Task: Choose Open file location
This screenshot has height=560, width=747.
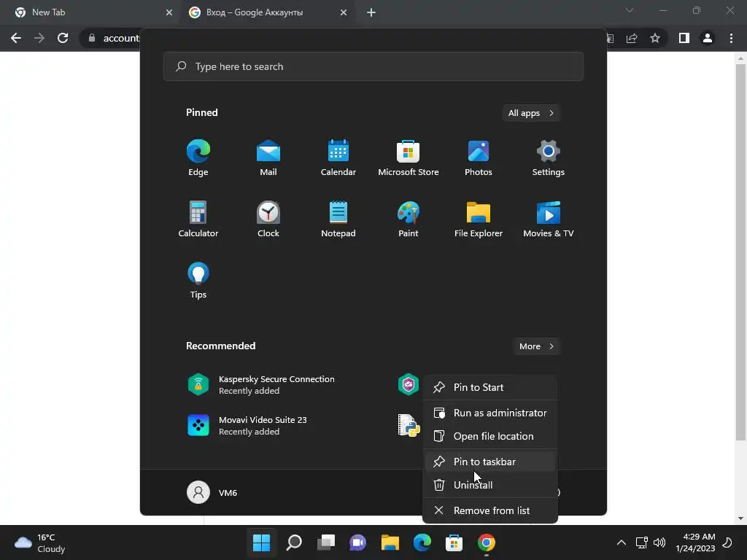Action: click(x=490, y=436)
